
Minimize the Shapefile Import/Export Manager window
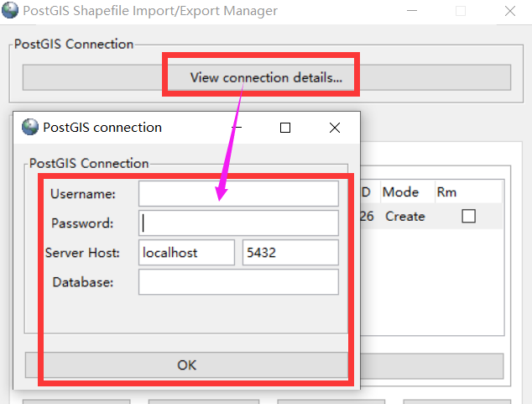(x=412, y=11)
